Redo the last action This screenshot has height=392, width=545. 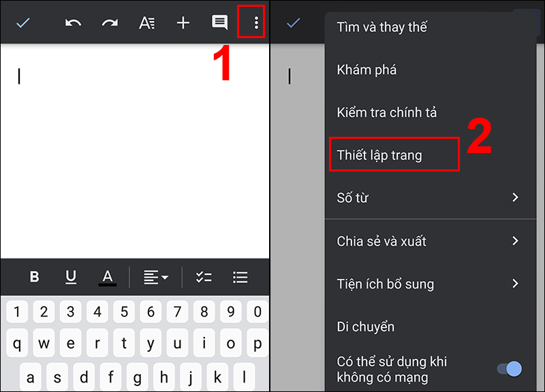click(110, 23)
